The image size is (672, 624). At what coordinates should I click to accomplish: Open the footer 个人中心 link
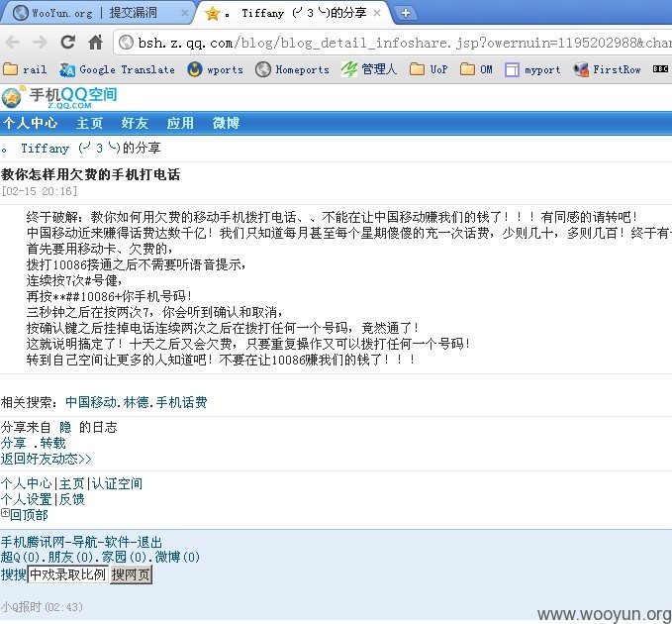pos(26,483)
